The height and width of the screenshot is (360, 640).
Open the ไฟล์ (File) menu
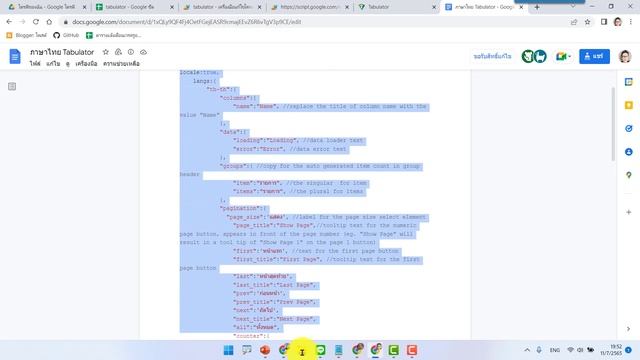(35, 63)
